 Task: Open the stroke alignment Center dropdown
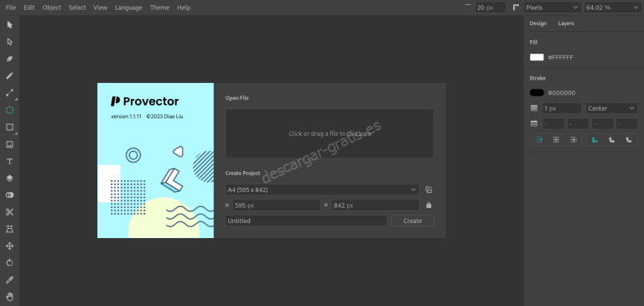pyautogui.click(x=611, y=108)
